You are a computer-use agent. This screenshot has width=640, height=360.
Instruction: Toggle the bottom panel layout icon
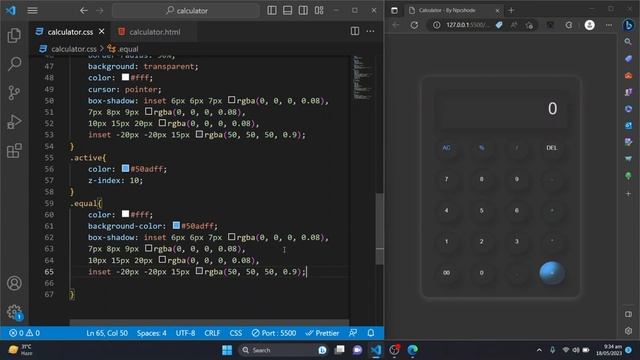287,11
